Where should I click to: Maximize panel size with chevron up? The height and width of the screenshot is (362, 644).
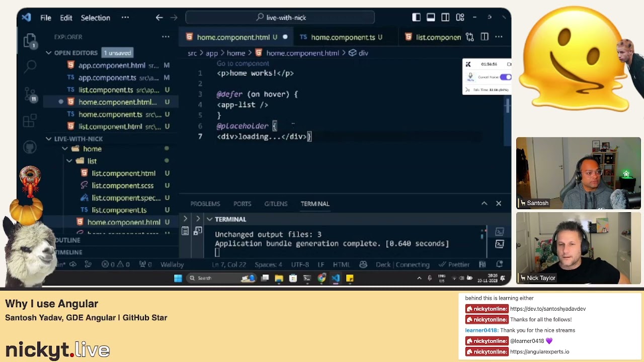(484, 204)
